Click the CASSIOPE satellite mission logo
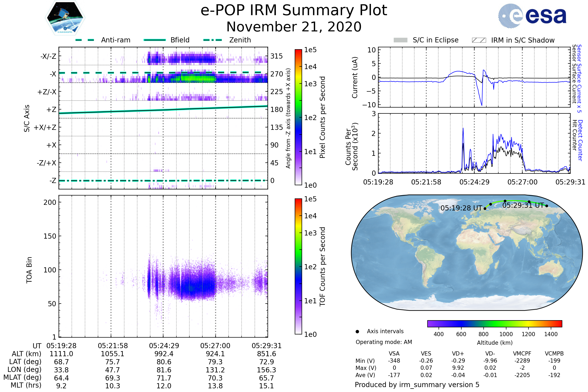The image size is (588, 392). [65, 18]
